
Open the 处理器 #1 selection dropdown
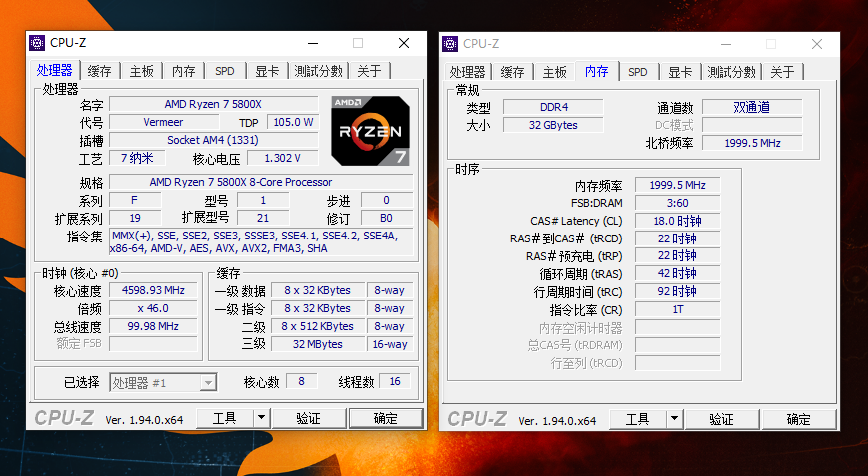pos(163,382)
